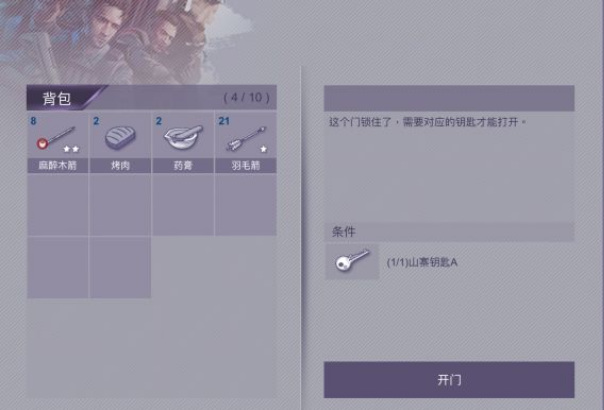Select the 羽毛箭 feather arrow icon
The image size is (604, 410).
[x=246, y=138]
